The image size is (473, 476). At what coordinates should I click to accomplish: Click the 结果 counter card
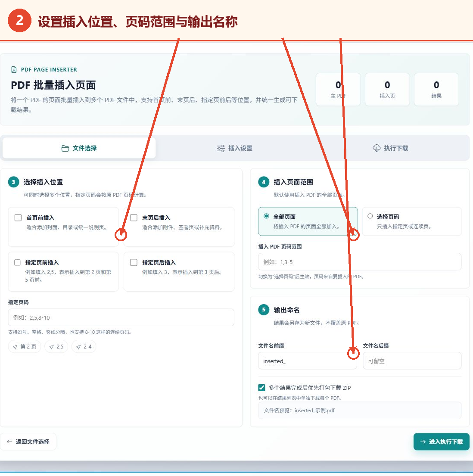(436, 90)
